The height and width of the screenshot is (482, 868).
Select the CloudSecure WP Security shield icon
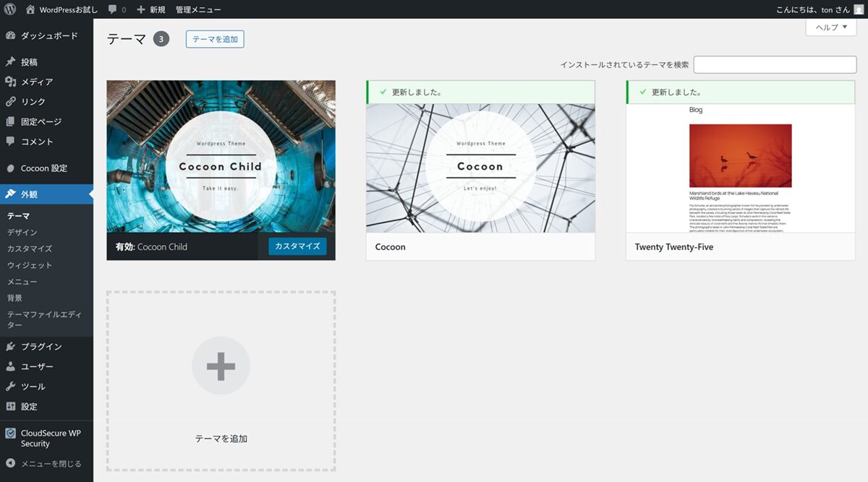coord(11,434)
